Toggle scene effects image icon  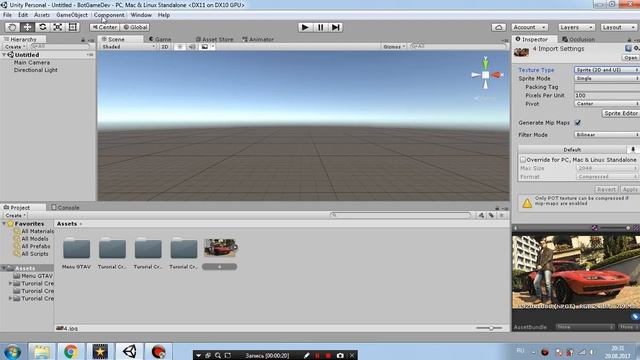(205, 47)
